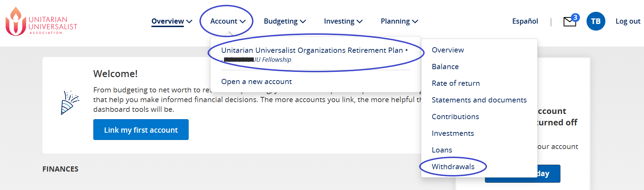
Task: Choose Open a new account
Action: [257, 82]
